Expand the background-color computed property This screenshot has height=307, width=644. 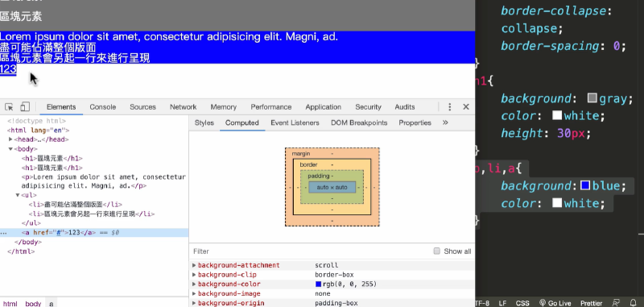(194, 284)
